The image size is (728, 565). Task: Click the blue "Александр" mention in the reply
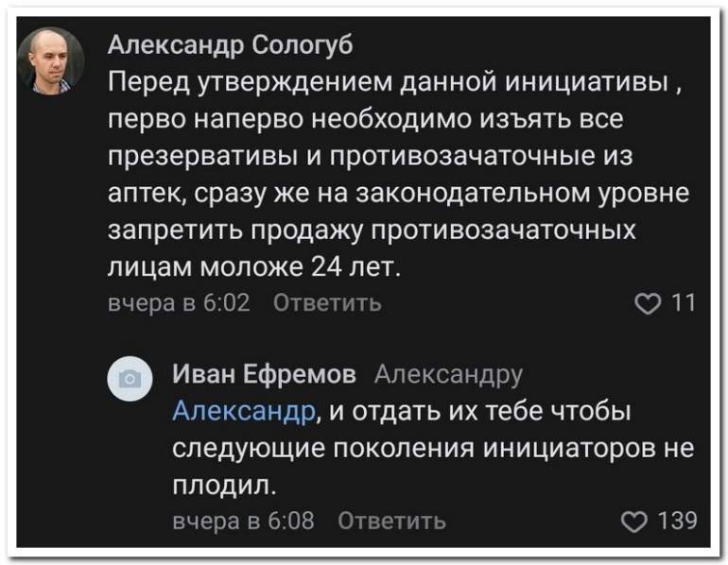[x=243, y=411]
